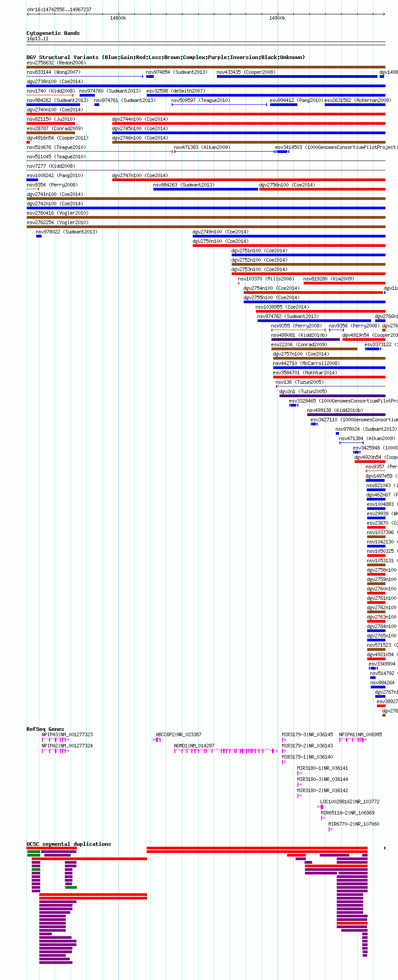
Task: Click the nsv499081 (Kidd2010b) label
Action: tap(299, 335)
